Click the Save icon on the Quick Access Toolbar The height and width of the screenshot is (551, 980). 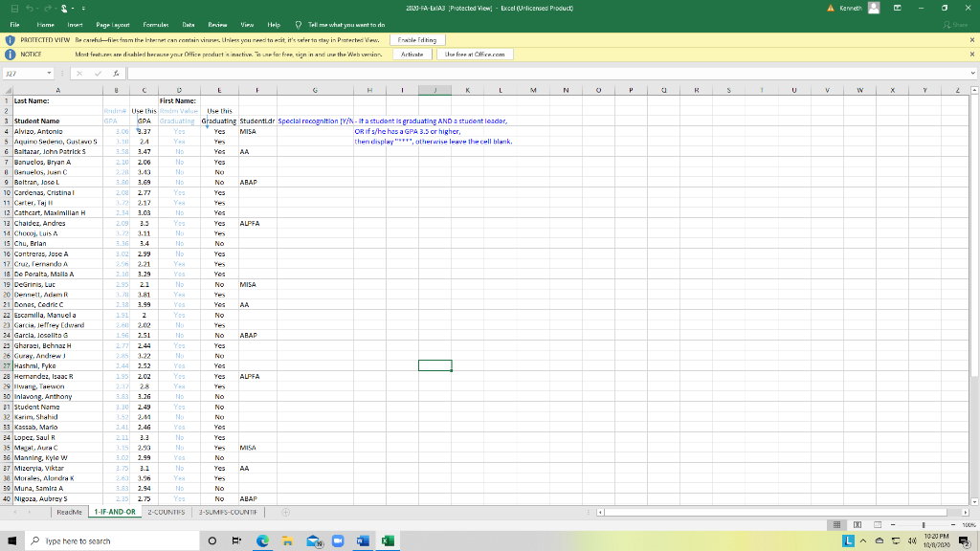coord(14,8)
